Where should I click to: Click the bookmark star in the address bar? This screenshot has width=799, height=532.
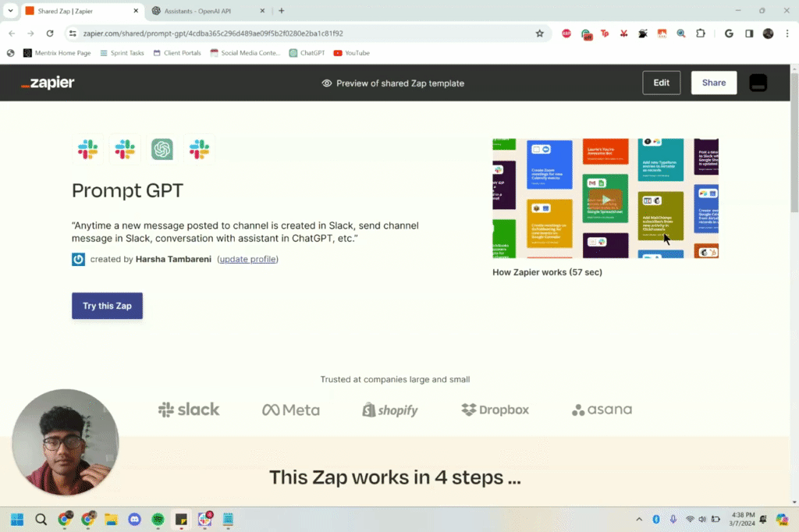(539, 34)
